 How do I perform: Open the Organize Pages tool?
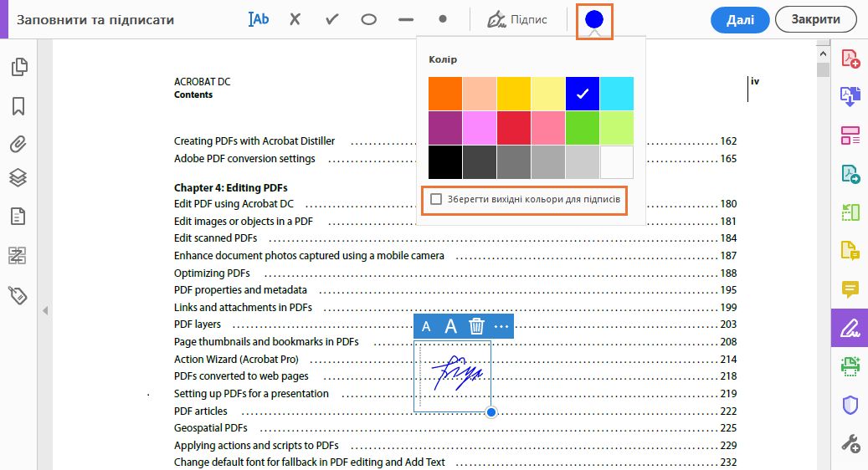(x=850, y=135)
